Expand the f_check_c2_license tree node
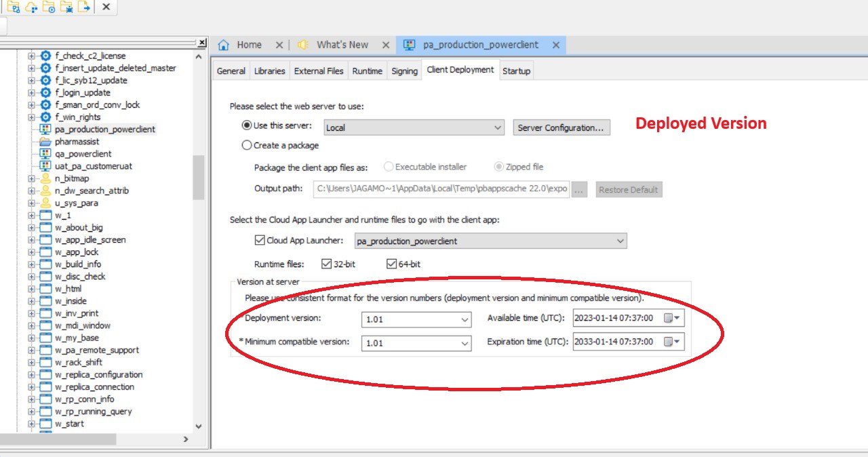 (x=31, y=56)
